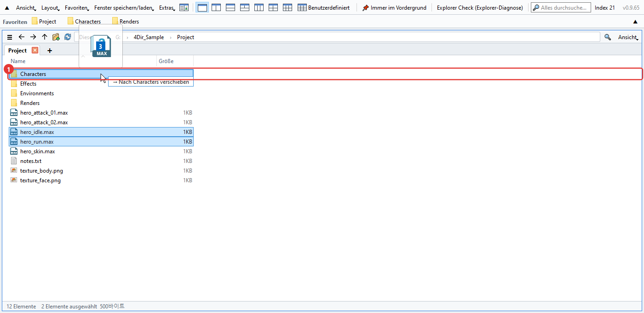Open the Layout dropdown menu
644x313 pixels.
coord(51,8)
